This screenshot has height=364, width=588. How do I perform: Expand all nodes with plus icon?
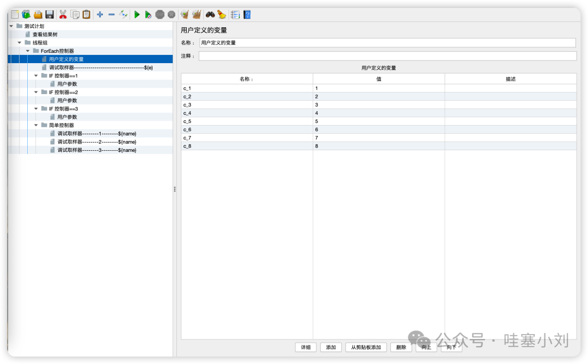pos(100,15)
